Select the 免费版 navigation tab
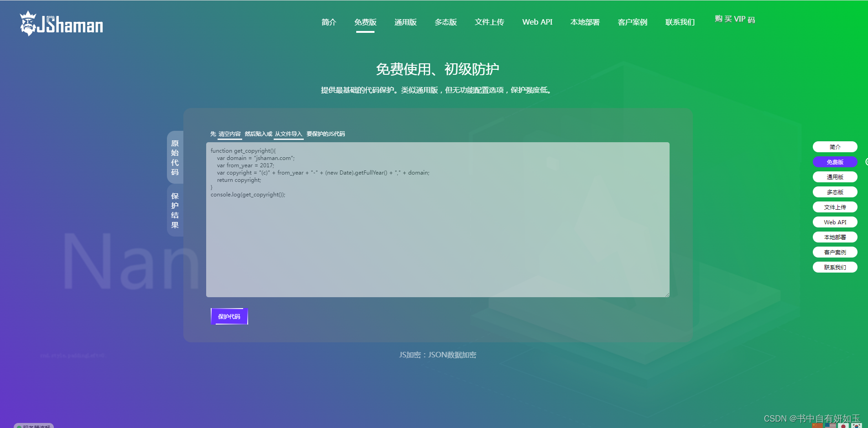The height and width of the screenshot is (428, 868). coord(365,22)
